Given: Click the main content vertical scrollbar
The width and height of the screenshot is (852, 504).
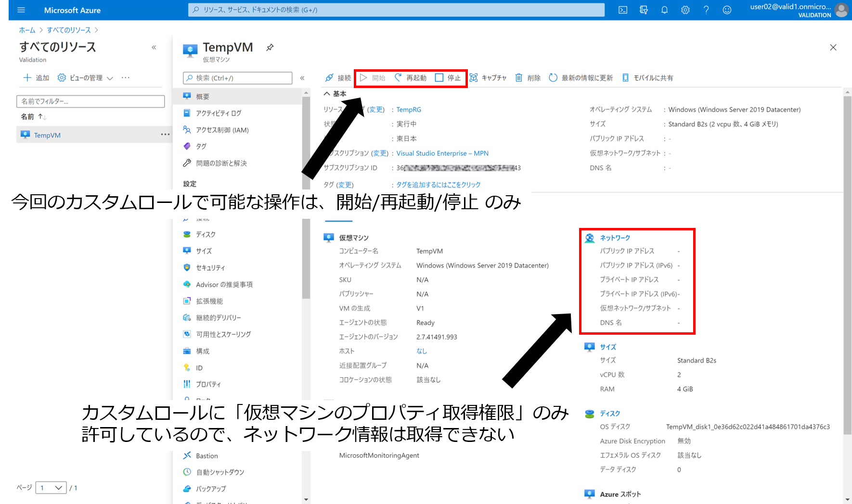Looking at the screenshot, I should coord(848,265).
